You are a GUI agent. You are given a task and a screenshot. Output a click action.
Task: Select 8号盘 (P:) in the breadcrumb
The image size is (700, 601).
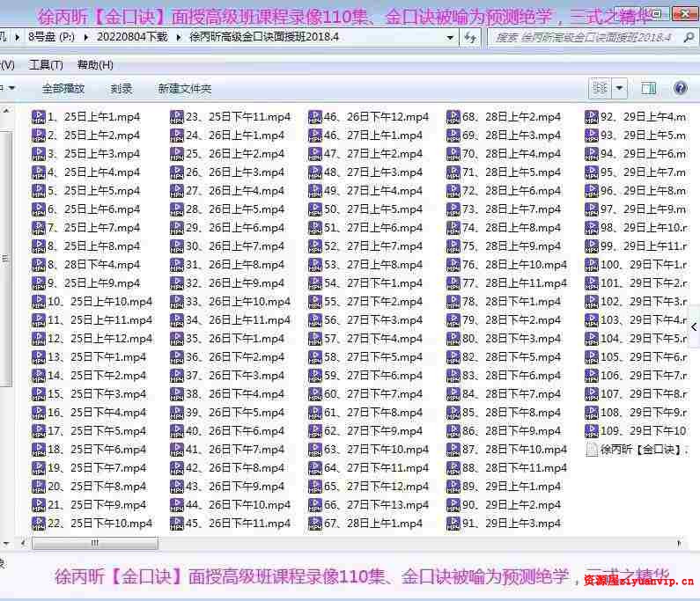51,37
